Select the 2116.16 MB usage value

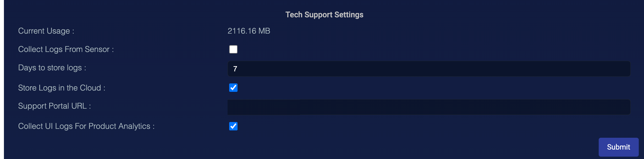point(249,31)
